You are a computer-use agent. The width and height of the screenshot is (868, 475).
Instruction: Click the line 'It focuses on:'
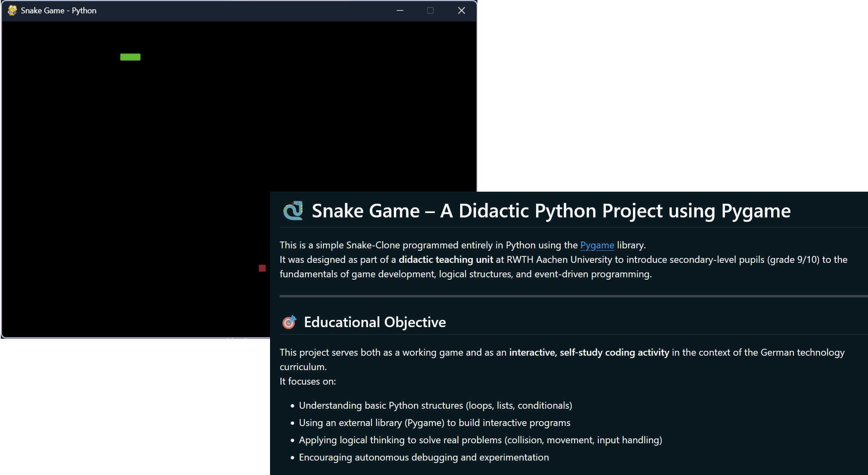click(x=308, y=381)
